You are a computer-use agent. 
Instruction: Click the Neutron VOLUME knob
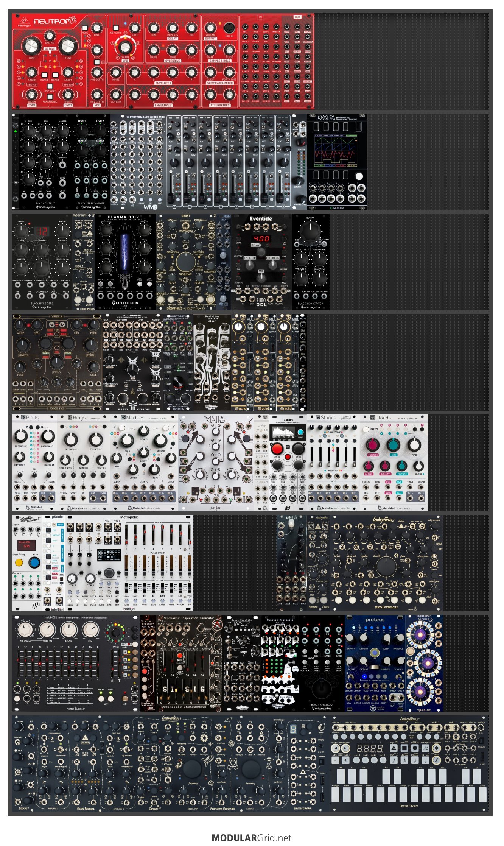210,28
